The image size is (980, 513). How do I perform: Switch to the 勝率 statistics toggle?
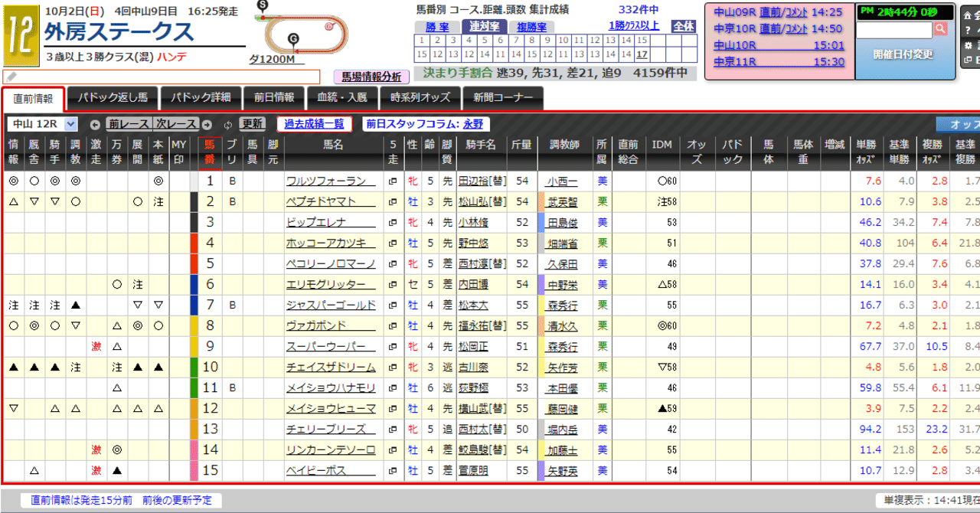coord(438,26)
